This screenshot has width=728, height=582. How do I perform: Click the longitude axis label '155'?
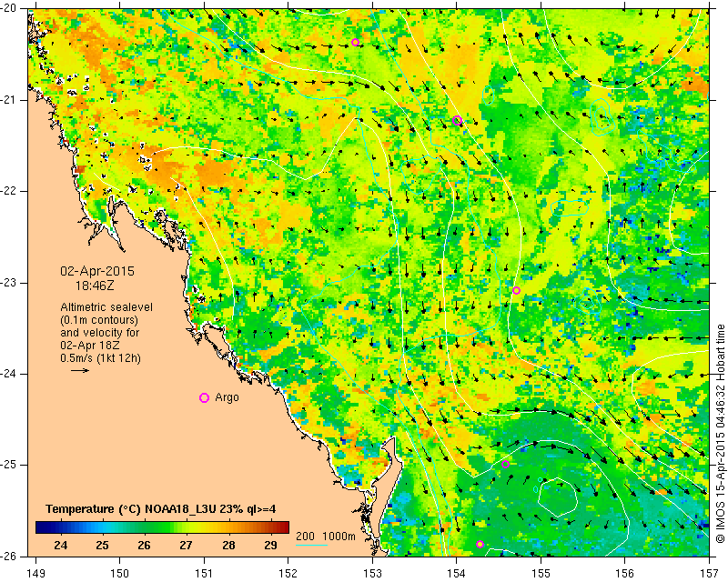point(541,574)
